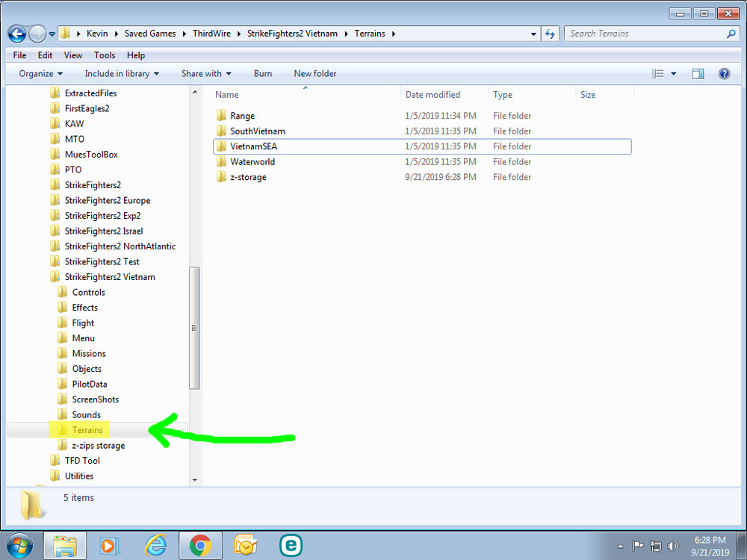Open the Windows Start button

pyautogui.click(x=19, y=545)
